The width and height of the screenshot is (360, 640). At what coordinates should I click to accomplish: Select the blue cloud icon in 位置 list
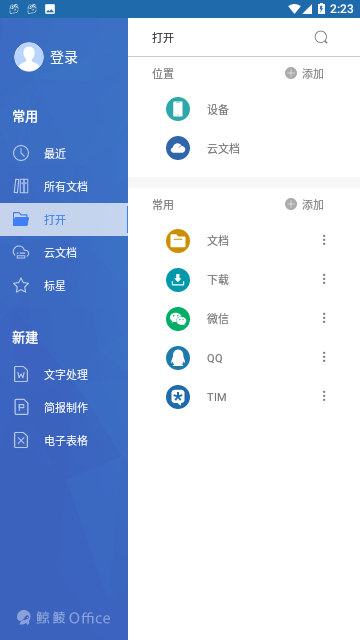(x=178, y=148)
